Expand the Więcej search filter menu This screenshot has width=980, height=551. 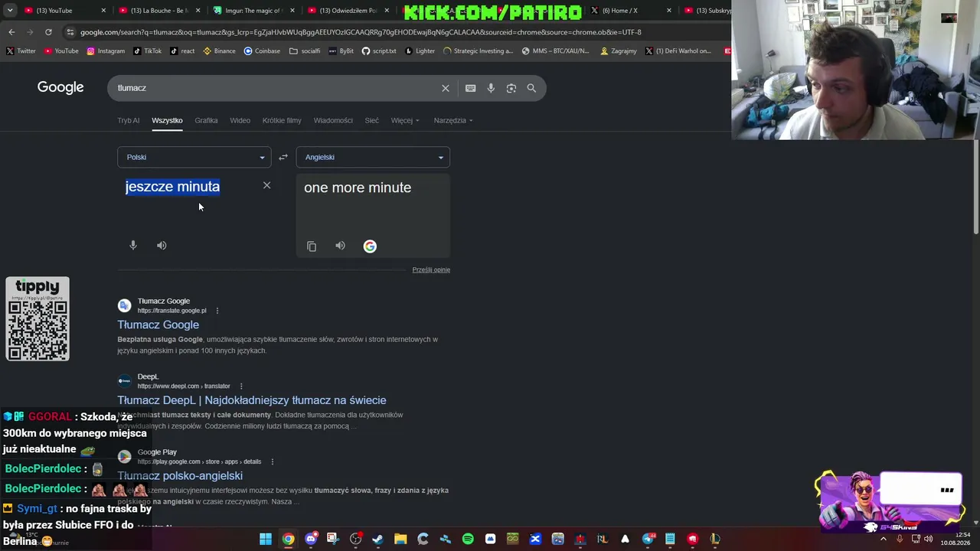(x=405, y=120)
